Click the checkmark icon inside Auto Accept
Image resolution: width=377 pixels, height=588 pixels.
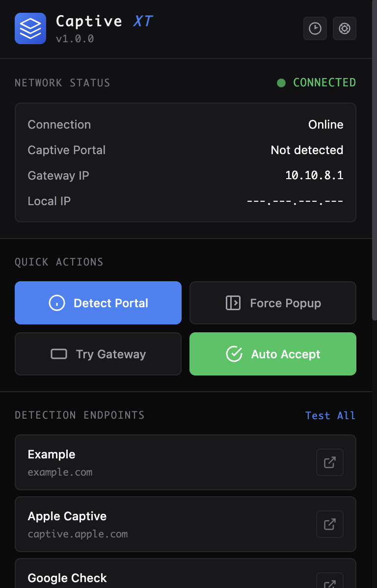[234, 354]
